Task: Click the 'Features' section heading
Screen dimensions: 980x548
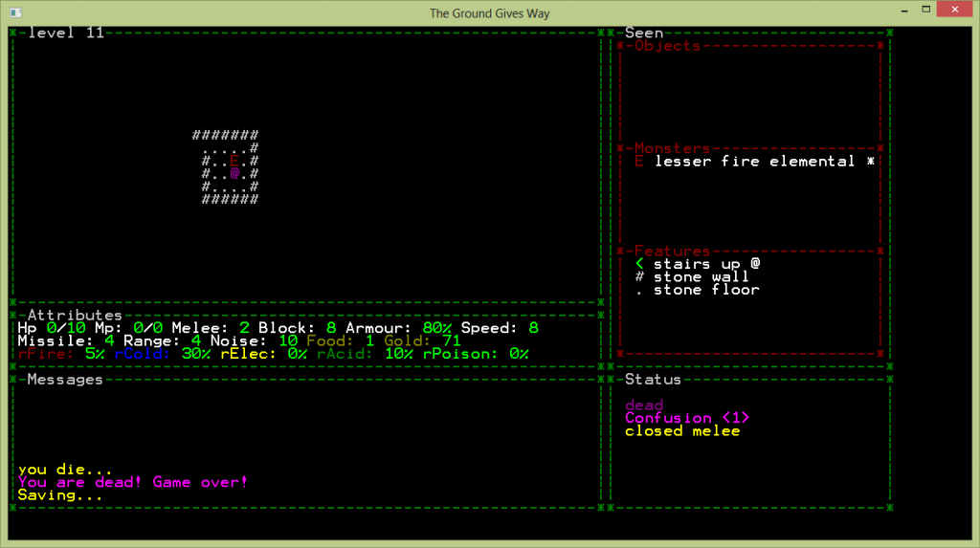Action: tap(673, 251)
